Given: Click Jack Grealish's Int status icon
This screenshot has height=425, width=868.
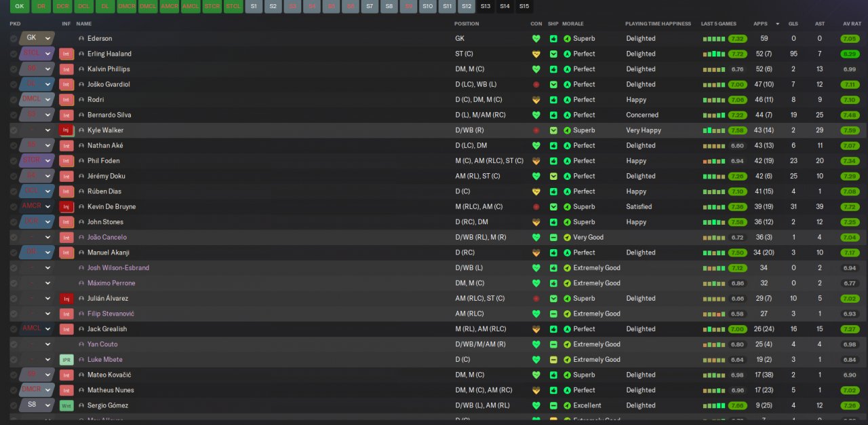Looking at the screenshot, I should pos(66,329).
